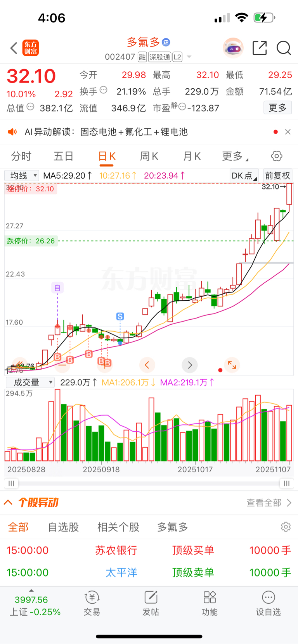
Task: Select 多氟多 alerts filter tab
Action: pyautogui.click(x=172, y=527)
